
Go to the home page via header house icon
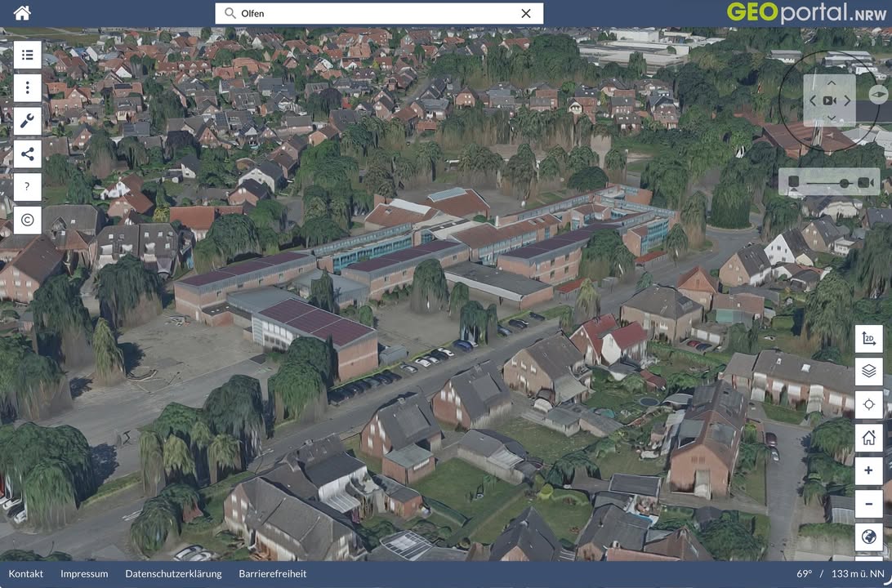point(22,13)
